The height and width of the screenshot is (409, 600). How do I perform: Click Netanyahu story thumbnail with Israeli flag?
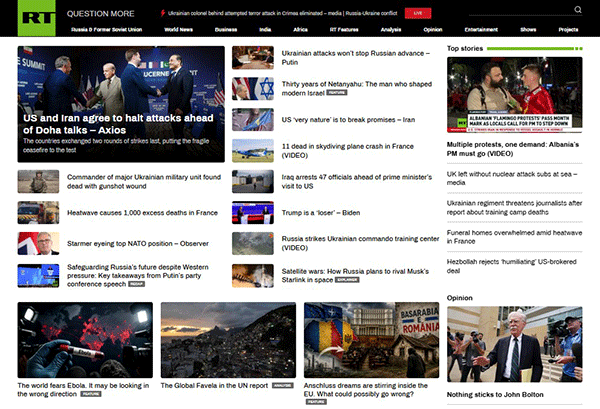253,88
